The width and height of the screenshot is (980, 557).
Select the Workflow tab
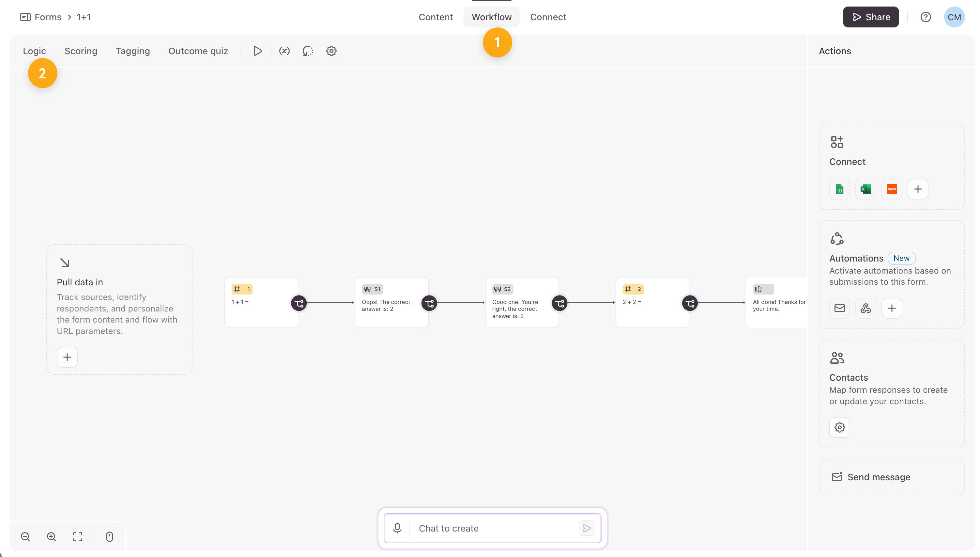[x=491, y=17]
